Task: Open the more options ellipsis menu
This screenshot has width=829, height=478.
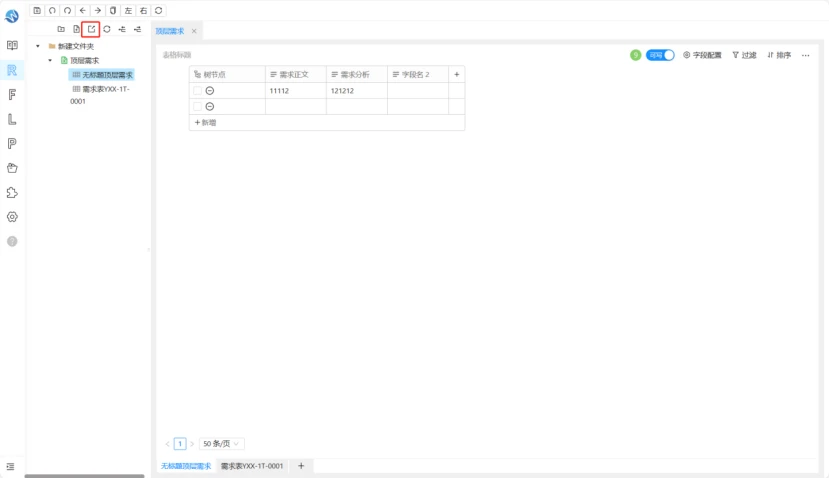Action: point(805,55)
